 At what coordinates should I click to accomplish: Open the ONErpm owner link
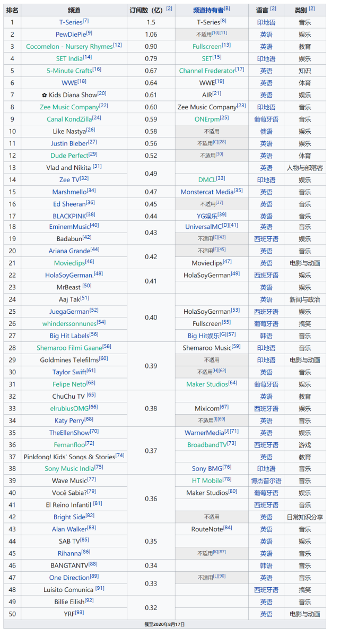pos(207,119)
